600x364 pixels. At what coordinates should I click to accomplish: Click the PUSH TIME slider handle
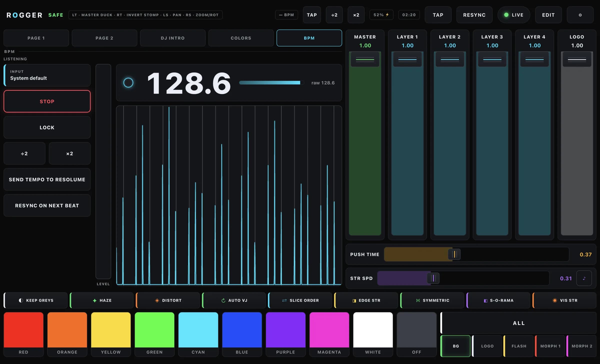454,254
